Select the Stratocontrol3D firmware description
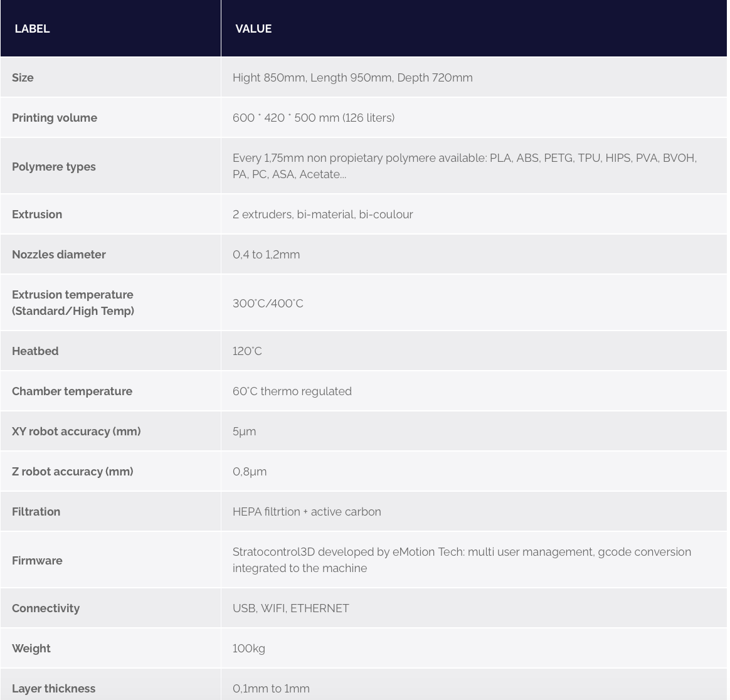Viewport: 730px width, 700px height. coord(462,560)
